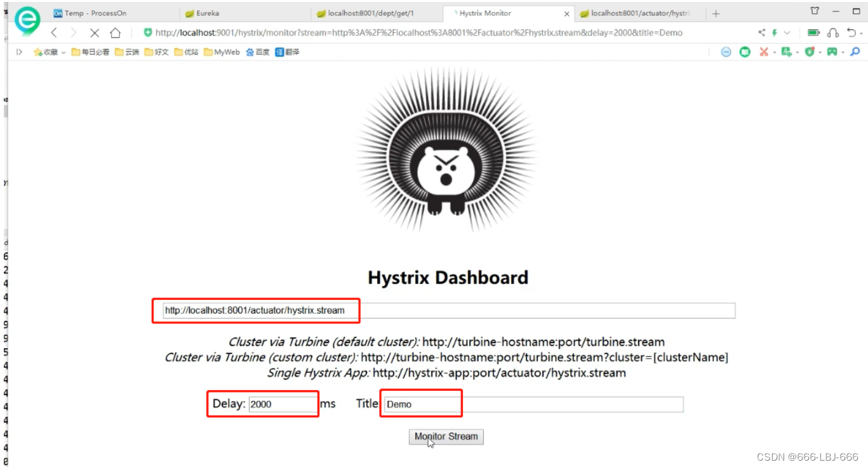Go forward to the next page

point(74,32)
